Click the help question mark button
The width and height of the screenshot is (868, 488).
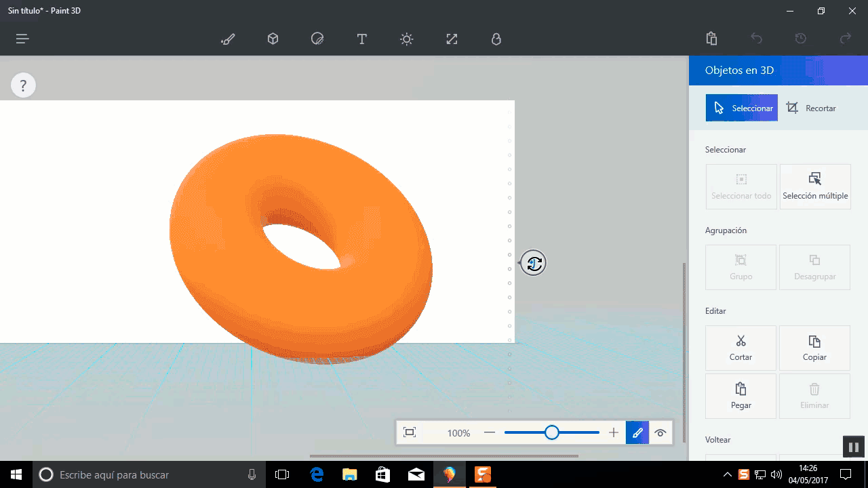23,85
